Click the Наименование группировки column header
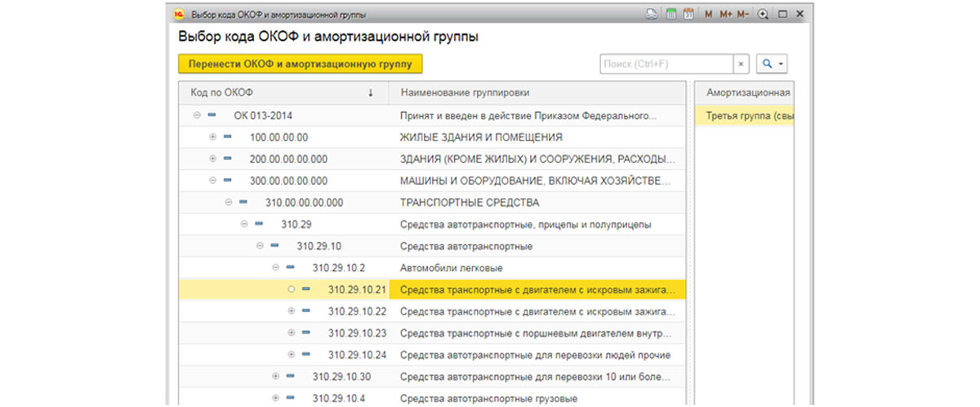Viewport: 980px width, 407px height. pyautogui.click(x=537, y=93)
